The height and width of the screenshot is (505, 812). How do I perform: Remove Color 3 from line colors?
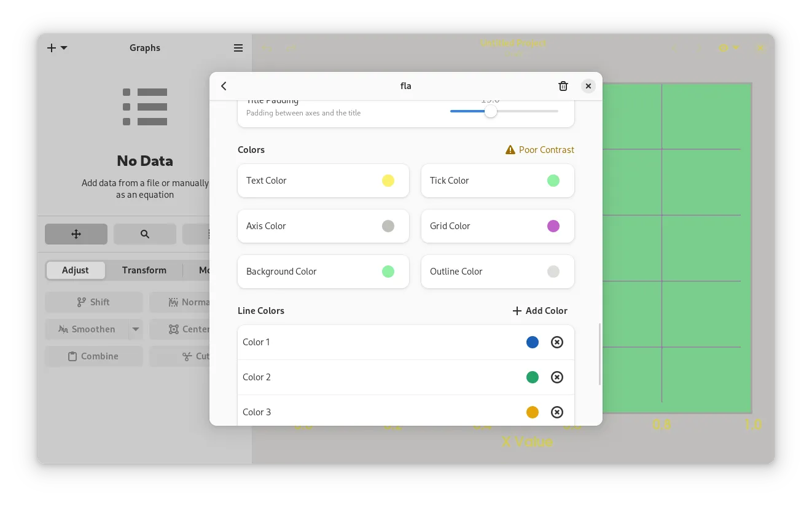point(556,412)
